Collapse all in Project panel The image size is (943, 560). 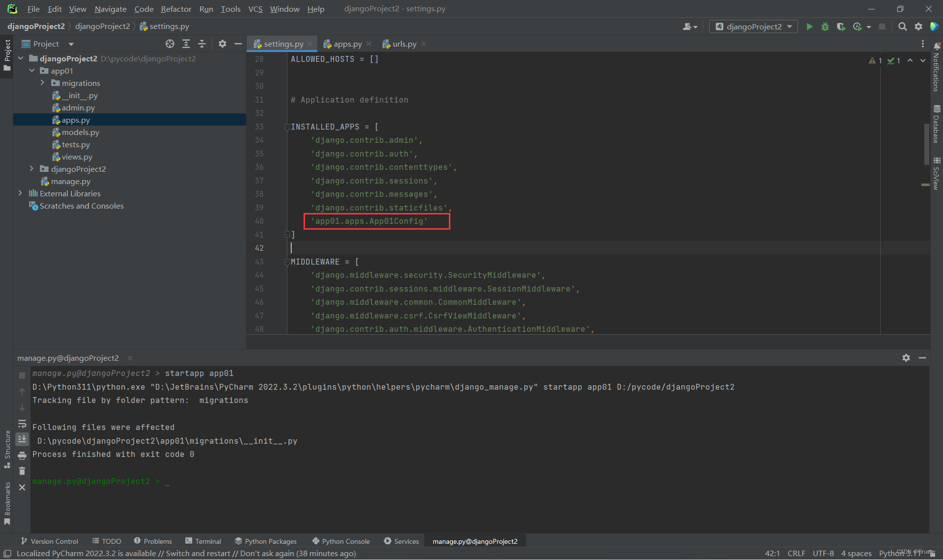(202, 44)
